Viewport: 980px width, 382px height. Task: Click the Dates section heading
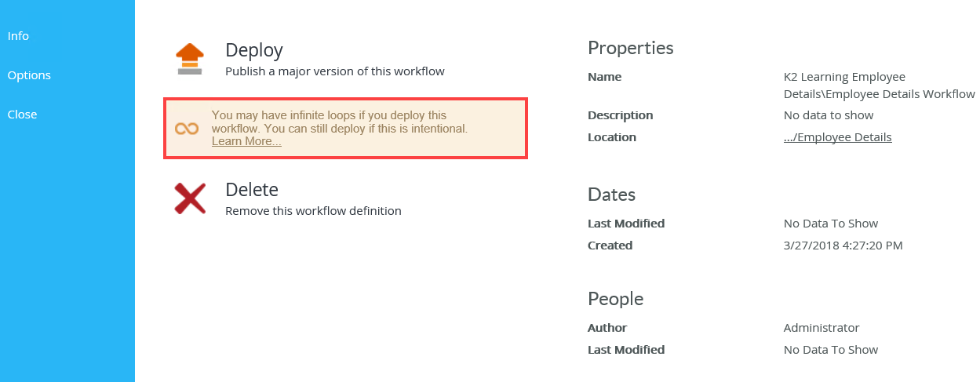pyautogui.click(x=611, y=195)
